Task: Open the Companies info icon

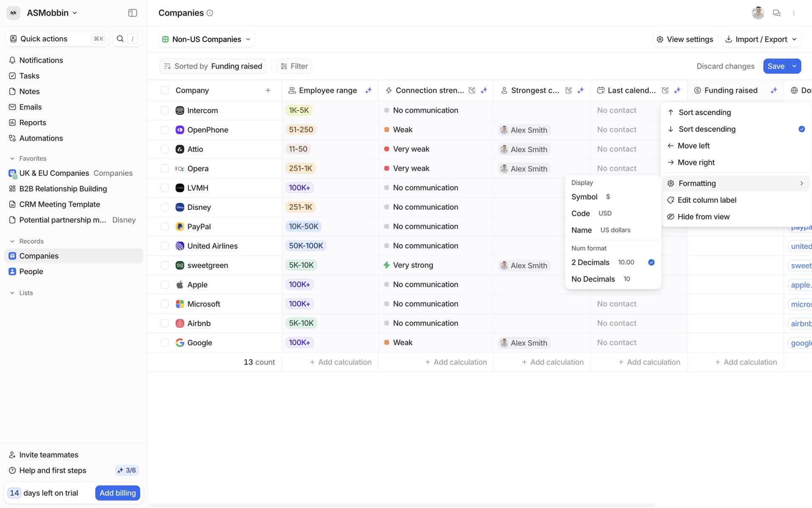Action: (210, 13)
